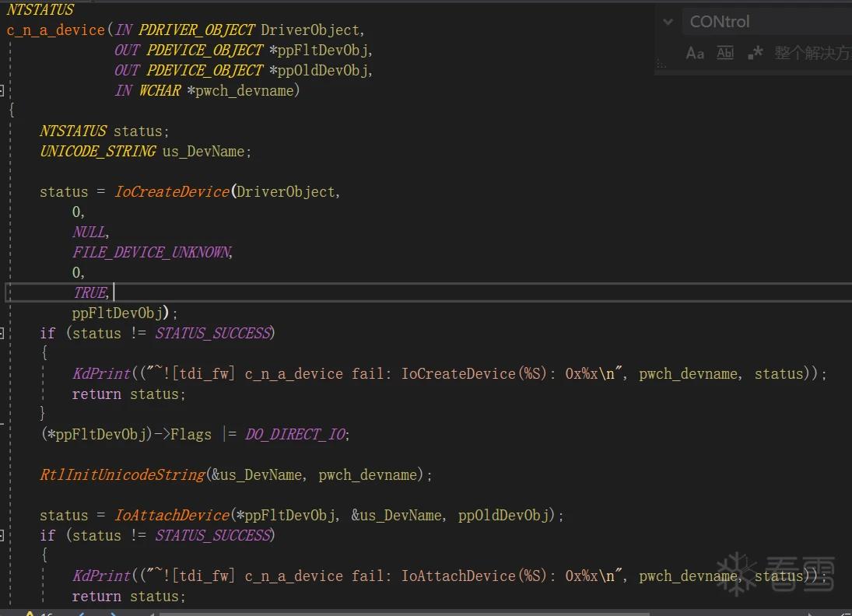The width and height of the screenshot is (852, 616).
Task: Click STATUS_SUCCESS in the second if condition
Action: click(x=213, y=536)
